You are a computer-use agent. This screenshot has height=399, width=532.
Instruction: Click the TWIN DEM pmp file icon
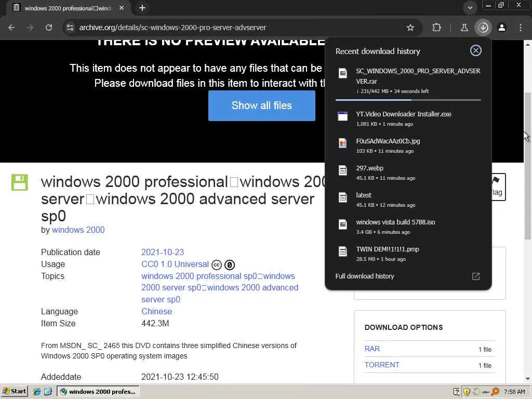343,251
